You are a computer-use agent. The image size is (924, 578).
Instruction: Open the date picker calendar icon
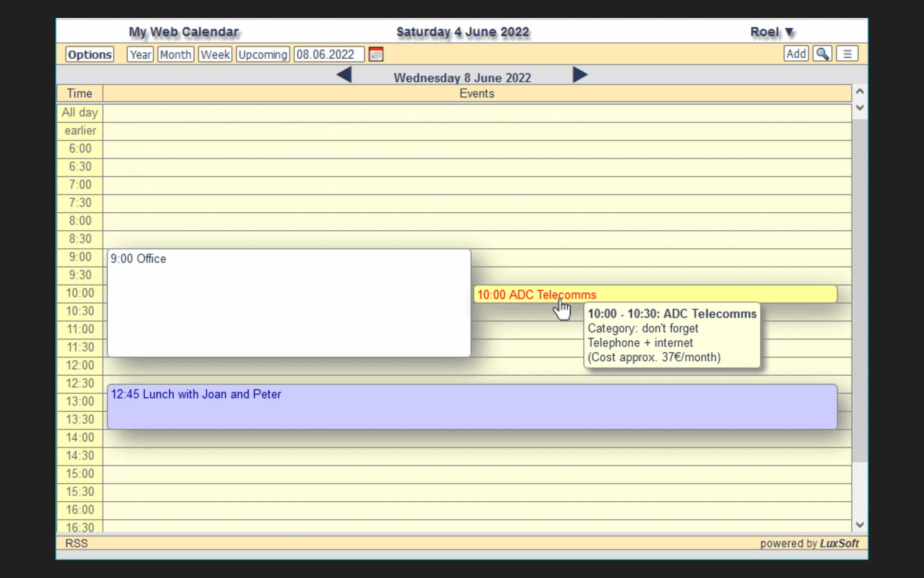click(376, 55)
